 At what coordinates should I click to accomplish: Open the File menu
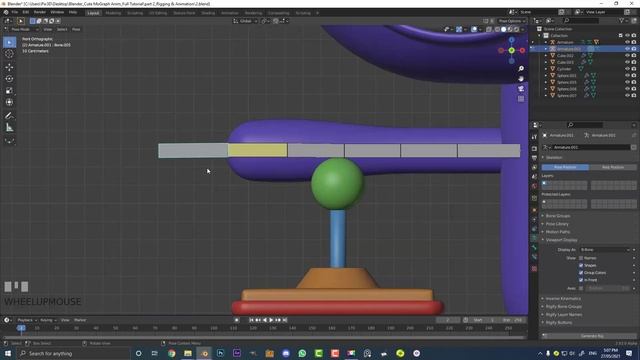(x=15, y=12)
